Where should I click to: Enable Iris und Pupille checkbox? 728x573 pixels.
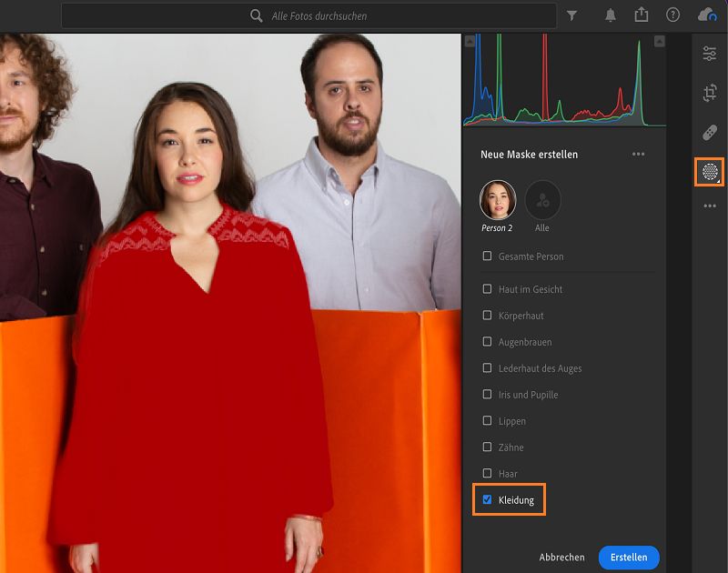487,395
